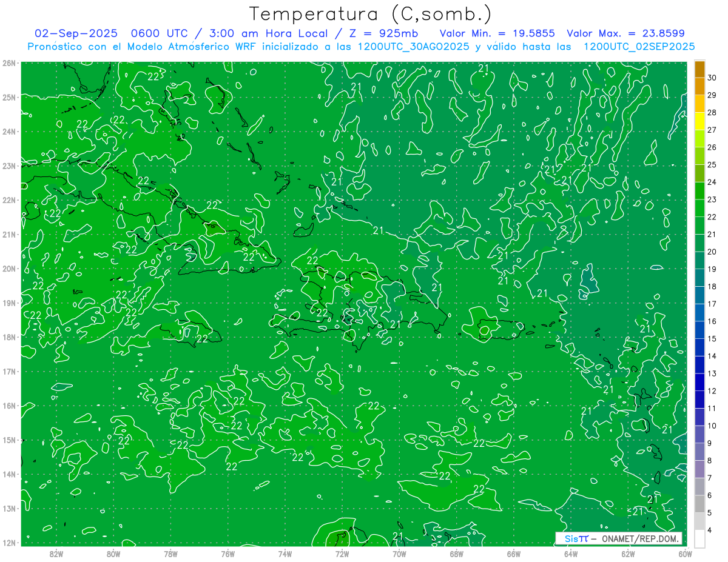Click the 70W longitude axis label
This screenshot has height=562, width=728.
pyautogui.click(x=399, y=553)
